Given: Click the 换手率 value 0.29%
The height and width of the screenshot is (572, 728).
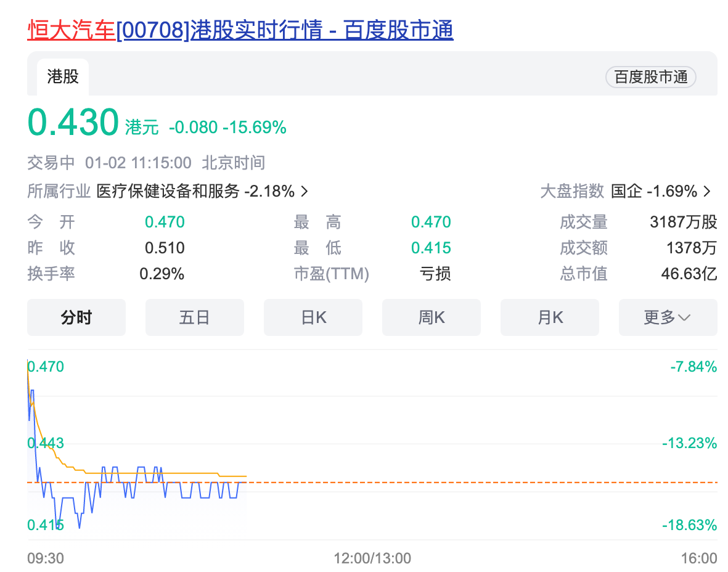Looking at the screenshot, I should (x=162, y=274).
